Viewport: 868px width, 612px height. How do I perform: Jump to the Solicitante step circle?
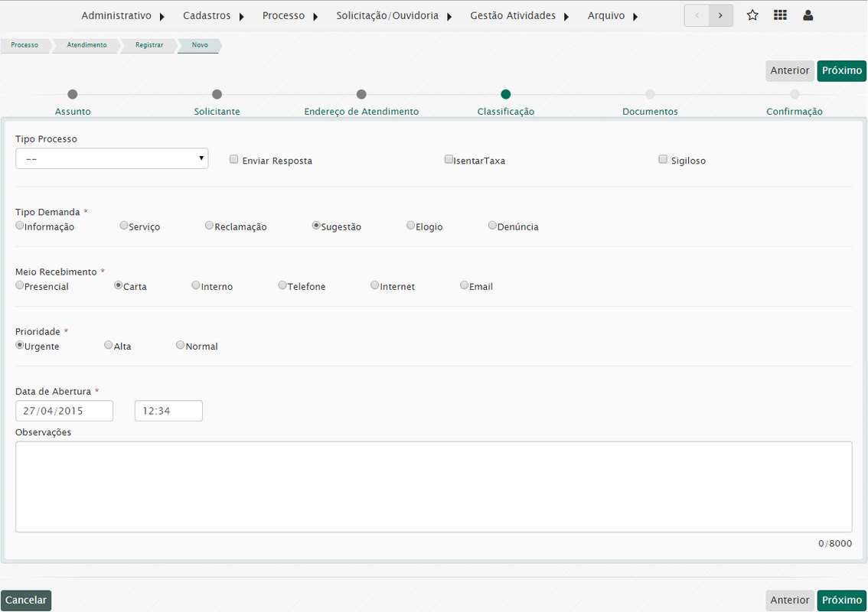click(x=217, y=95)
